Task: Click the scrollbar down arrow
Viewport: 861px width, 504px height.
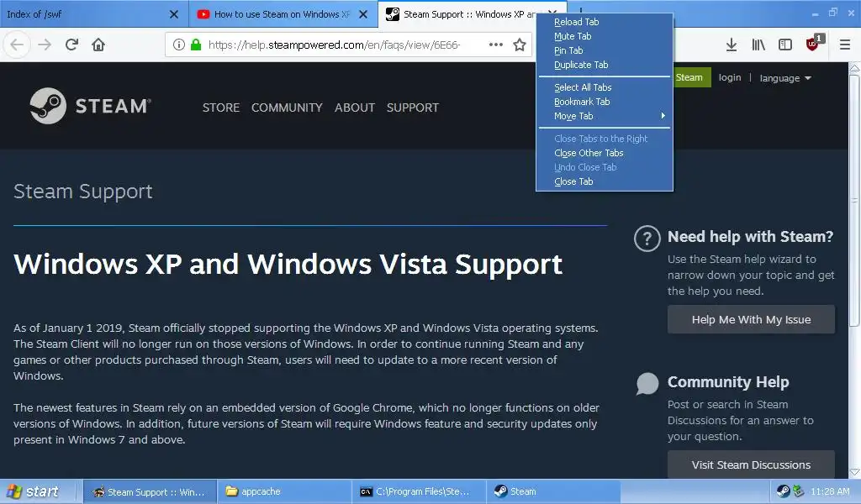Action: 854,472
